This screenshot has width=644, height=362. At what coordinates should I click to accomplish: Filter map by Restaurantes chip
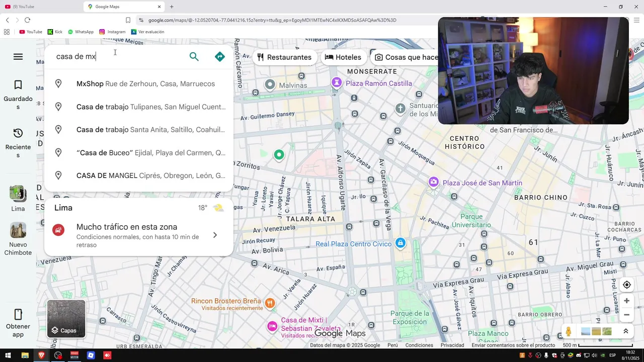click(284, 57)
